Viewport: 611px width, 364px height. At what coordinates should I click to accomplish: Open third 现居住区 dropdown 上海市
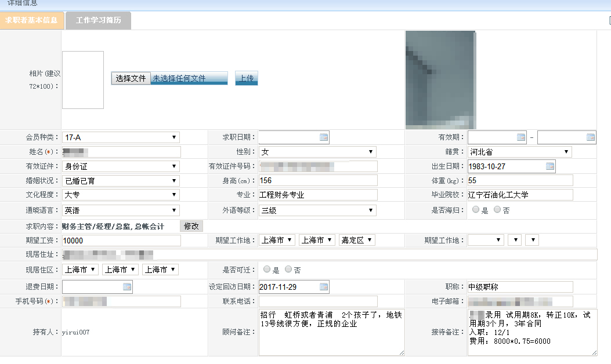click(x=160, y=270)
